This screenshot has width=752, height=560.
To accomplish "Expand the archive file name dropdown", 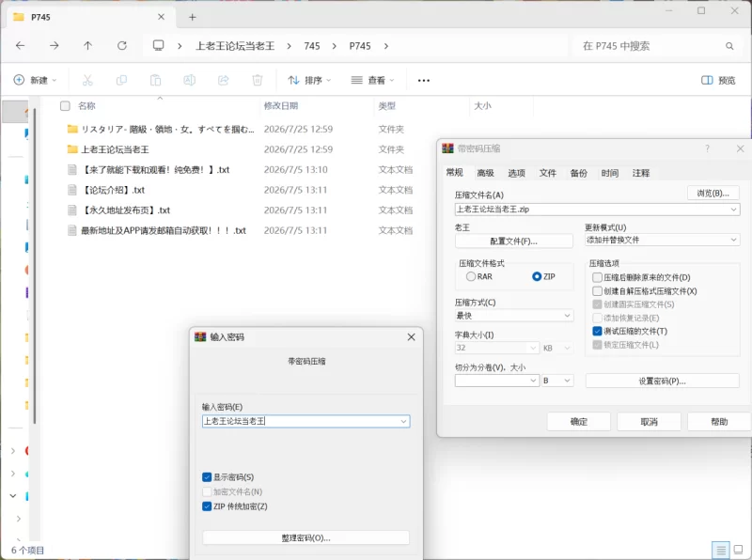I will pyautogui.click(x=733, y=210).
